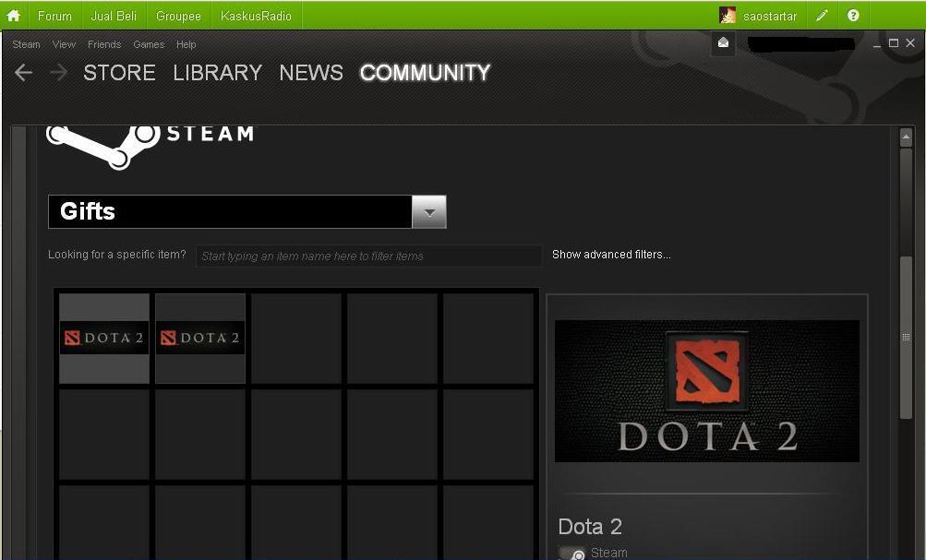Click the forward navigation arrow
The width and height of the screenshot is (926, 560).
coord(58,73)
